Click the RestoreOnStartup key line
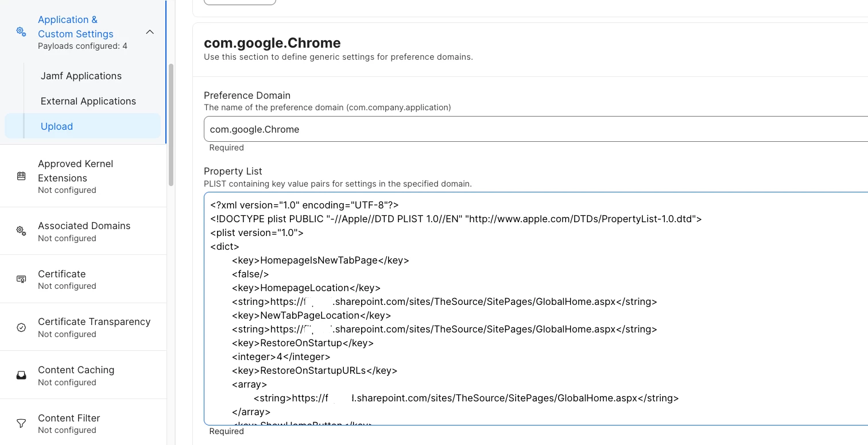 [303, 343]
